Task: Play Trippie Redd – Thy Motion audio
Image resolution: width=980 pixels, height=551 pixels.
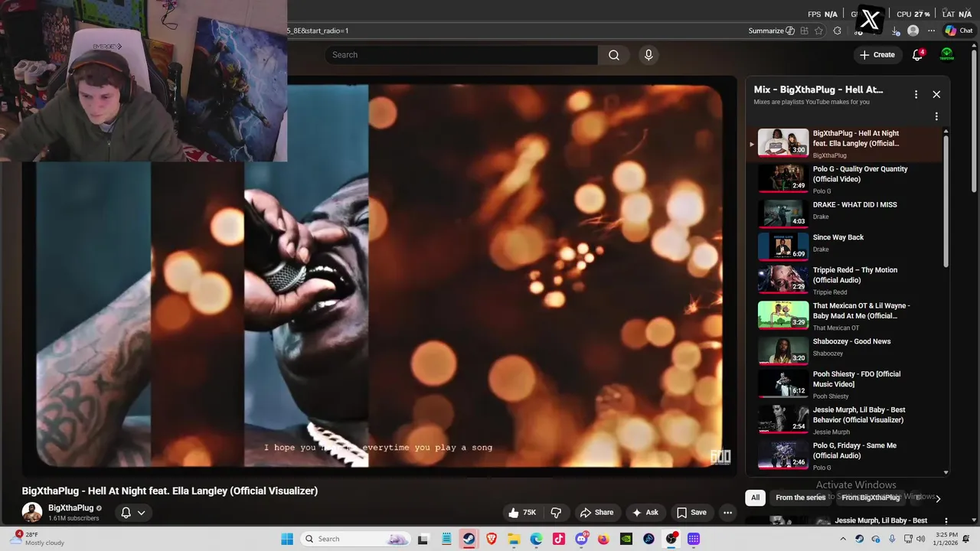Action: tap(844, 280)
